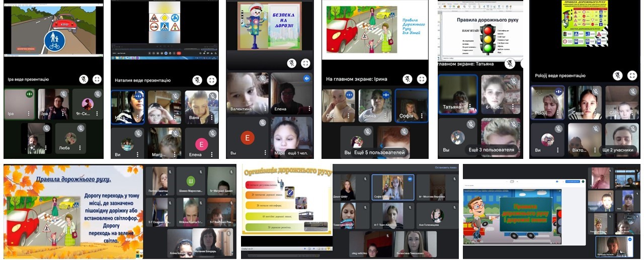Click the 'Іра веде презентацію' label

click(x=28, y=79)
